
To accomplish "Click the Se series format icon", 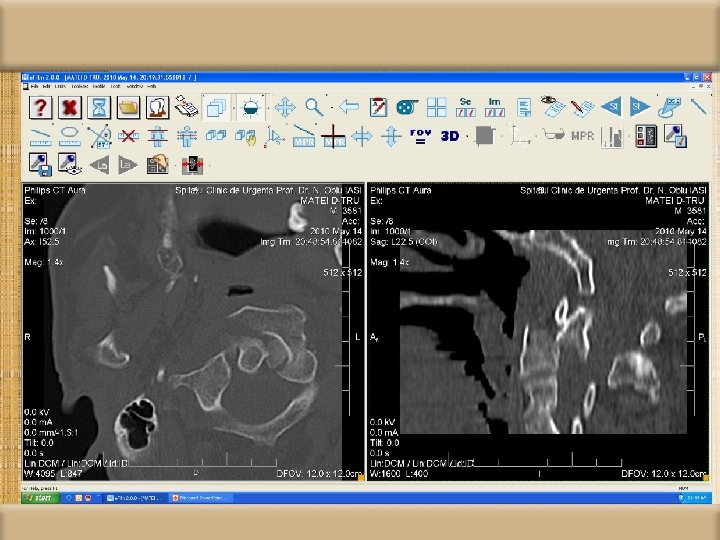I will [466, 107].
